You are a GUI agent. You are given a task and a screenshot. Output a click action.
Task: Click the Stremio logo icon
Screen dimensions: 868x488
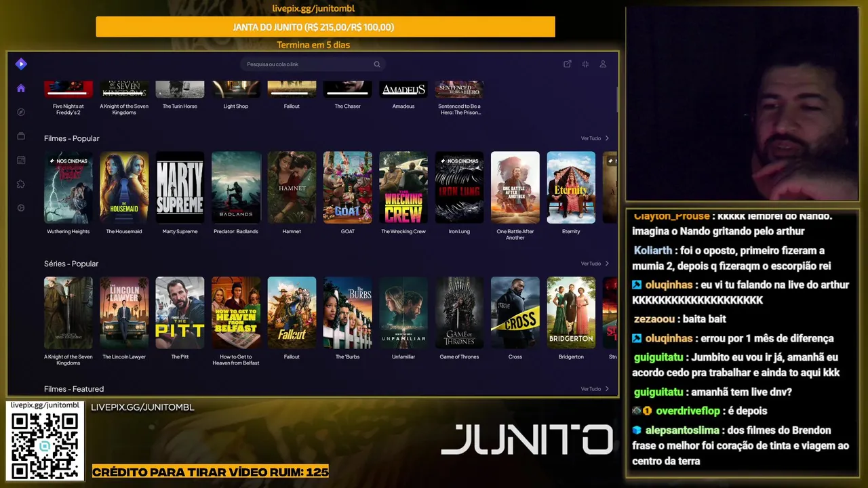[21, 64]
